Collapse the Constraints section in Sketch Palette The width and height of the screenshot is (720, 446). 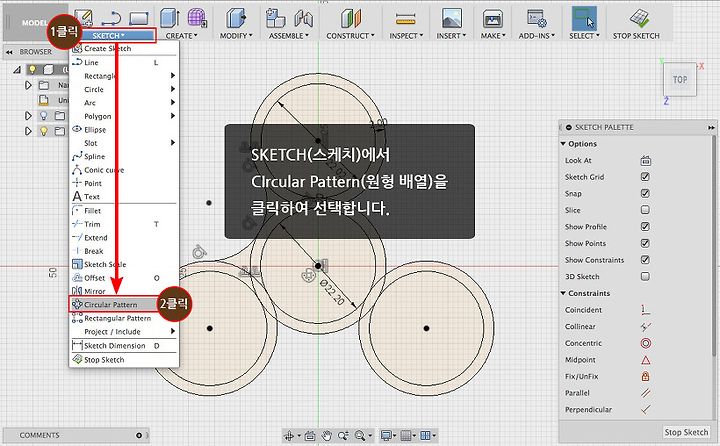(x=563, y=293)
